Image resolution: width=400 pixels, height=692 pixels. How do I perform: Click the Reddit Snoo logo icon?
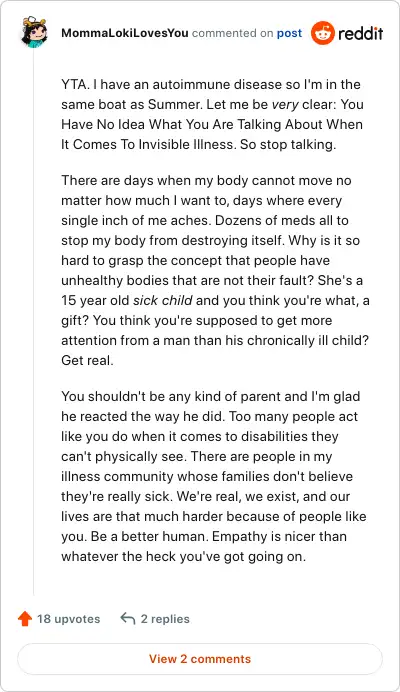(322, 33)
